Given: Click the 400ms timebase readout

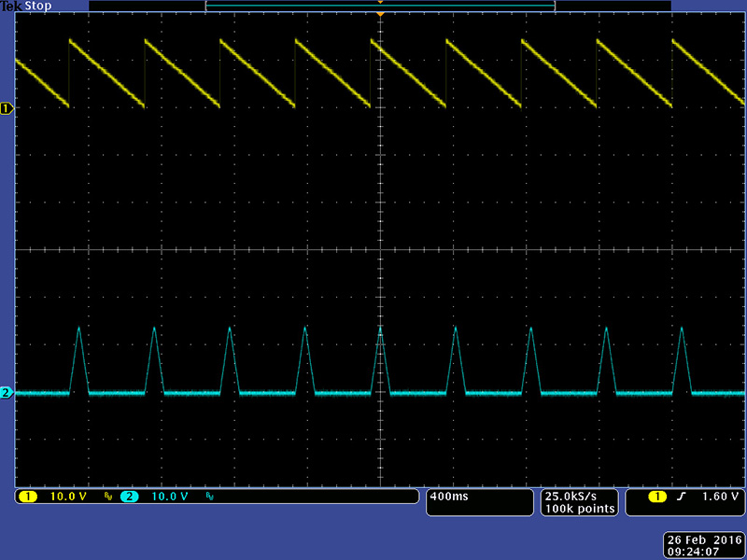Looking at the screenshot, I should point(449,497).
